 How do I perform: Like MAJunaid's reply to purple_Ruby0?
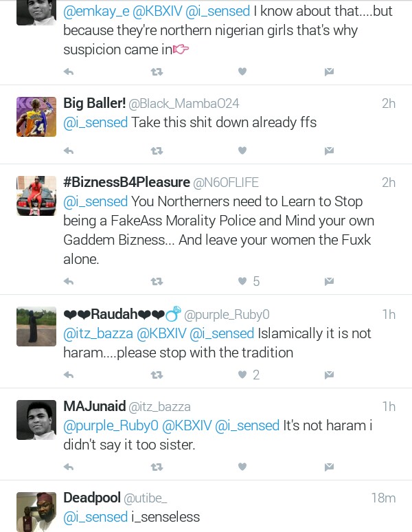pyautogui.click(x=242, y=467)
